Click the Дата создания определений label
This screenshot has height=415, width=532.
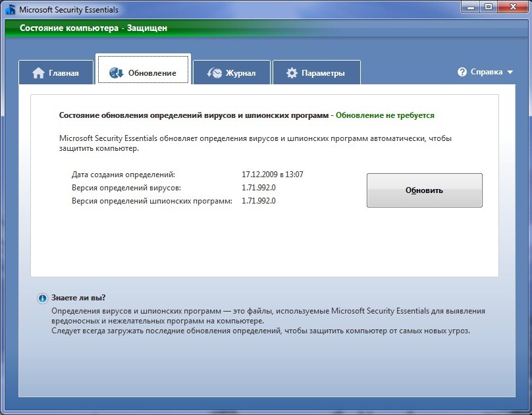(x=124, y=175)
